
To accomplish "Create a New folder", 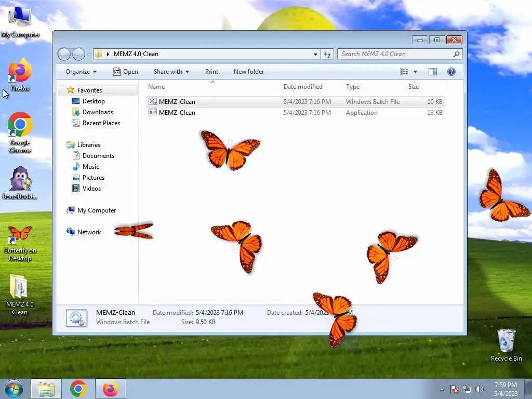I will (249, 72).
